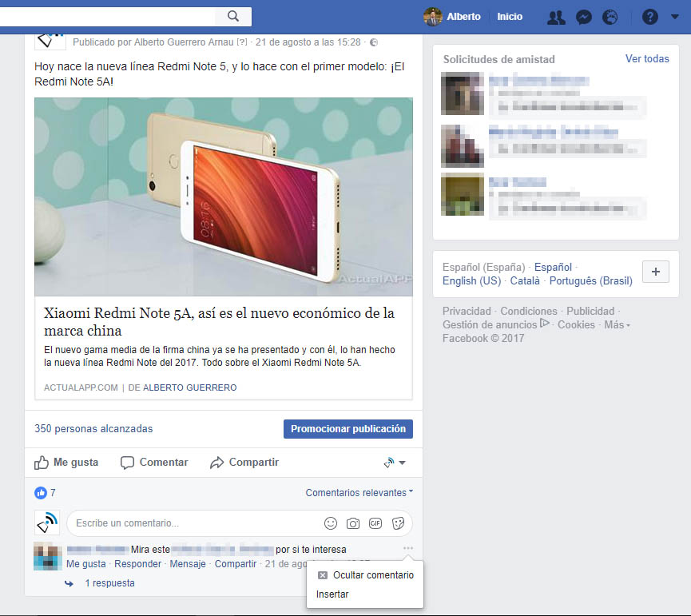Add a sticker to the comment
Viewport: 691px width, 616px height.
[398, 523]
